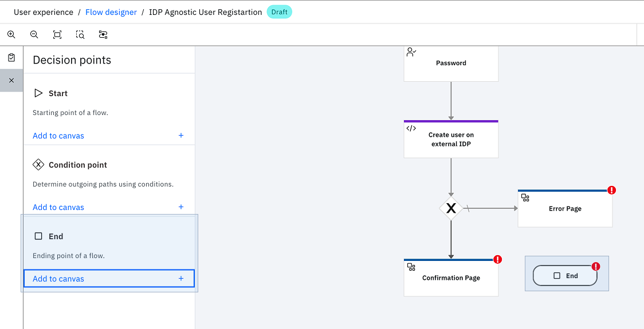
Task: Add Condition point to canvas
Action: tap(109, 207)
